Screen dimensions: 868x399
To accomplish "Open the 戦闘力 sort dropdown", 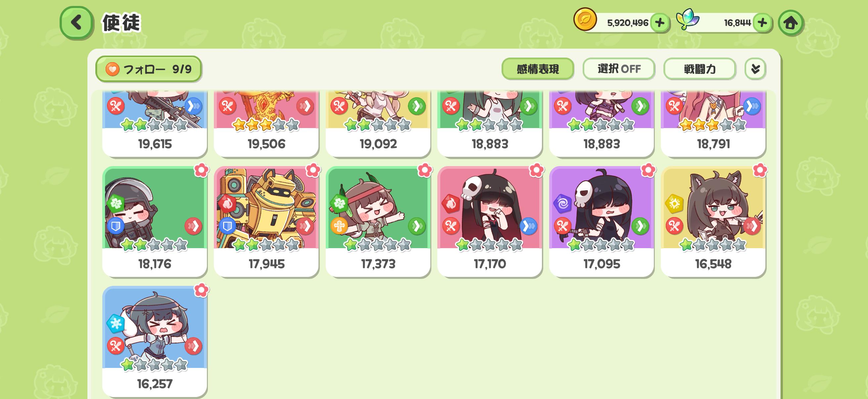I will click(699, 69).
